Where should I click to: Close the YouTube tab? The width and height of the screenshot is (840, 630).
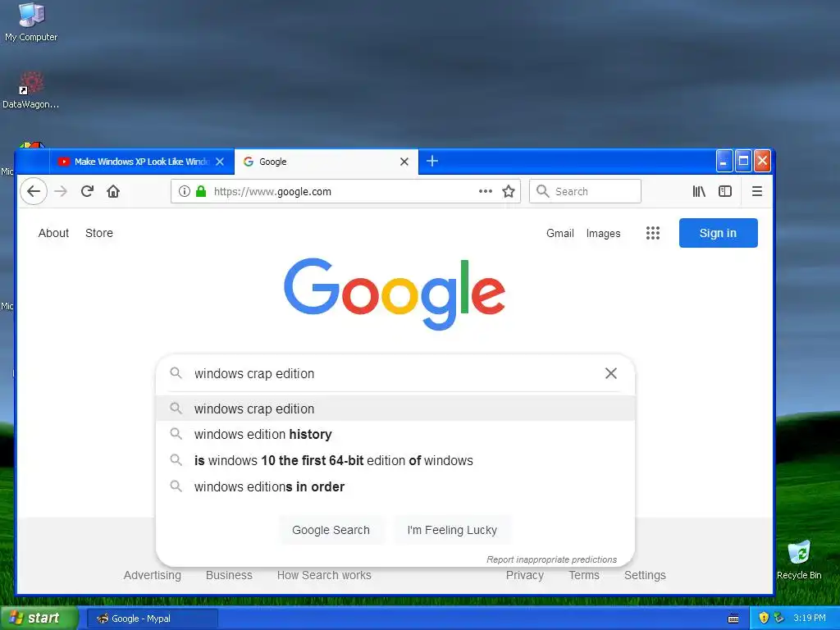[x=220, y=162]
